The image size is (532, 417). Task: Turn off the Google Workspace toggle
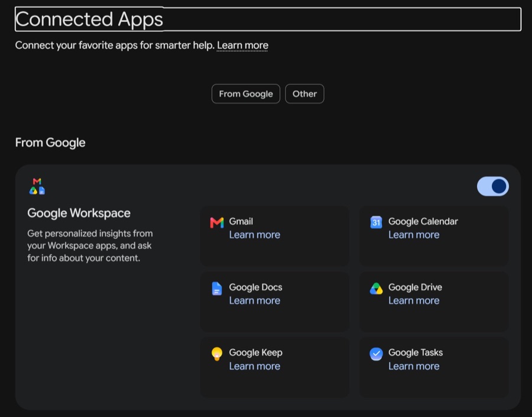tap(492, 186)
